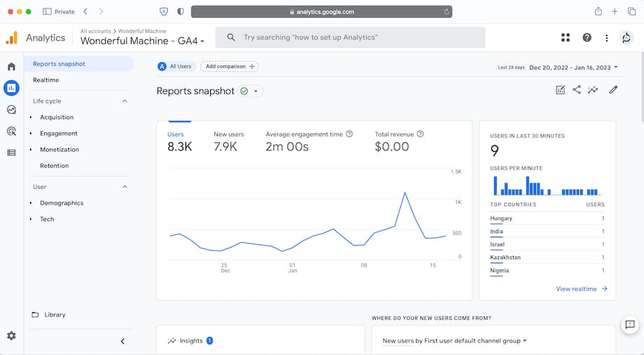Screen dimensions: 644x355
Task: Click the Safari Share icon
Action: tap(598, 11)
